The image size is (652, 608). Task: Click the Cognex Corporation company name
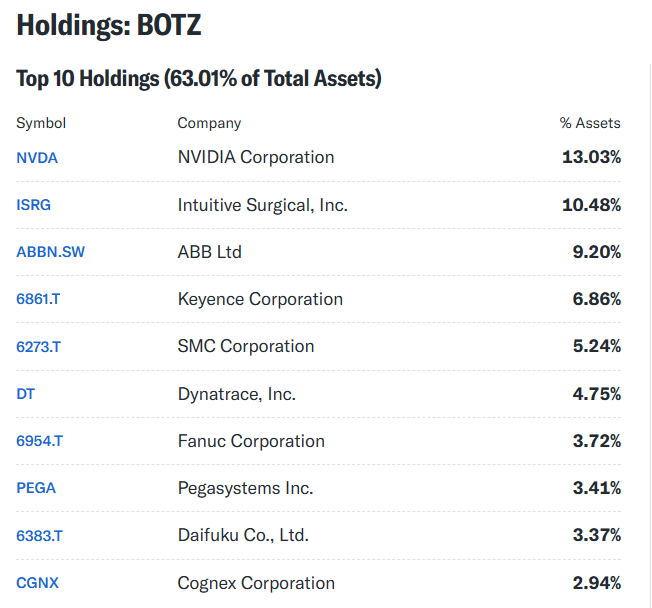click(256, 583)
